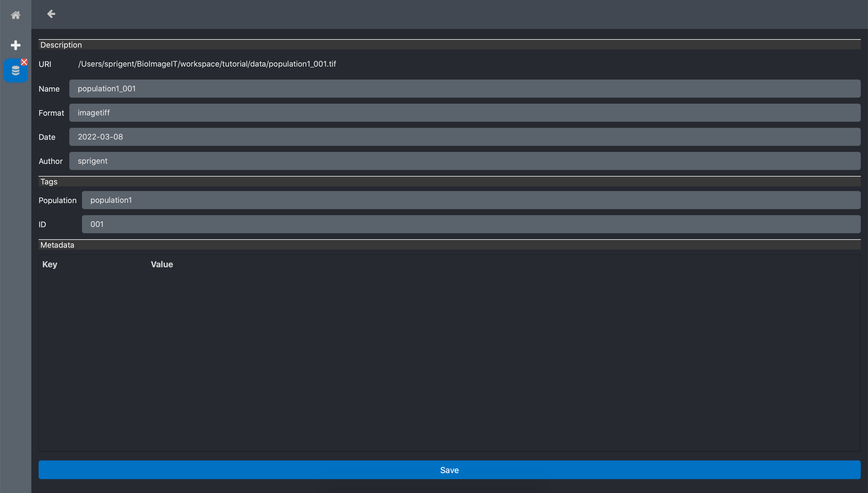
Task: Open the plus (new) icon in sidebar
Action: tap(16, 45)
